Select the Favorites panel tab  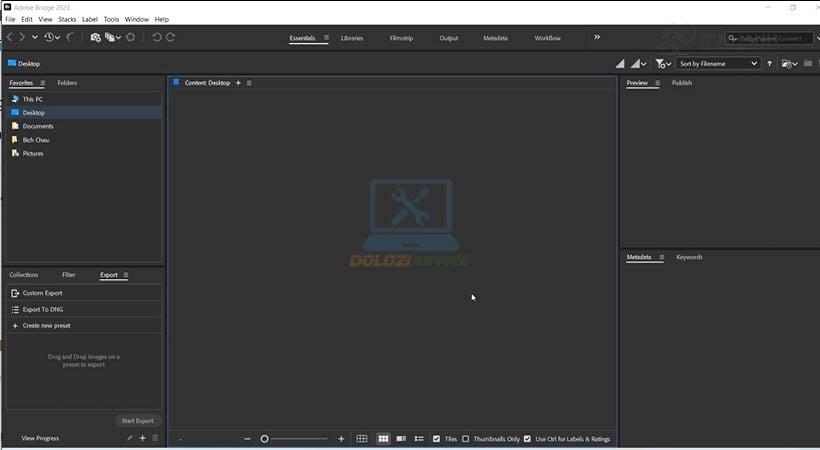point(21,83)
